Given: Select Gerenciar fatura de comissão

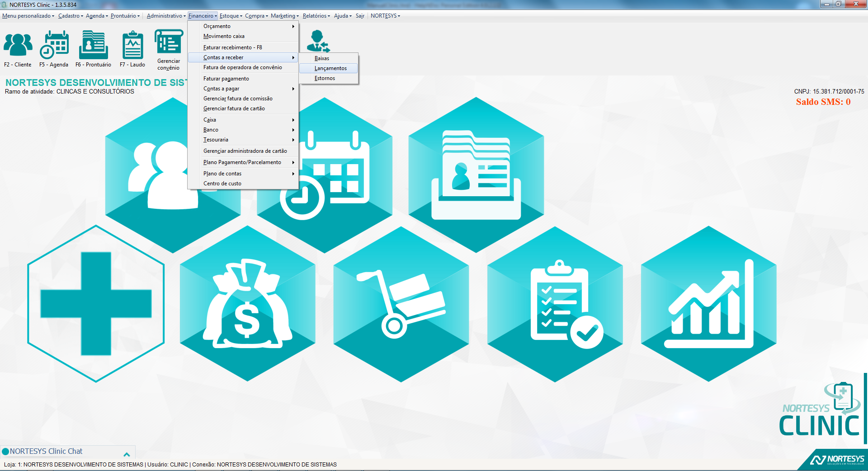Looking at the screenshot, I should pyautogui.click(x=243, y=99).
